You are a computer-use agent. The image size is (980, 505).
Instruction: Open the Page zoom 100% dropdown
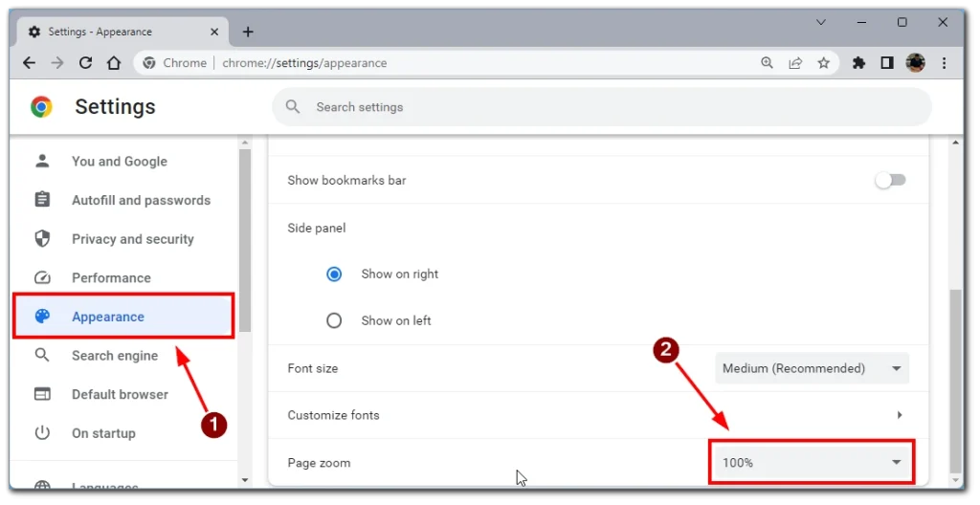click(x=812, y=463)
